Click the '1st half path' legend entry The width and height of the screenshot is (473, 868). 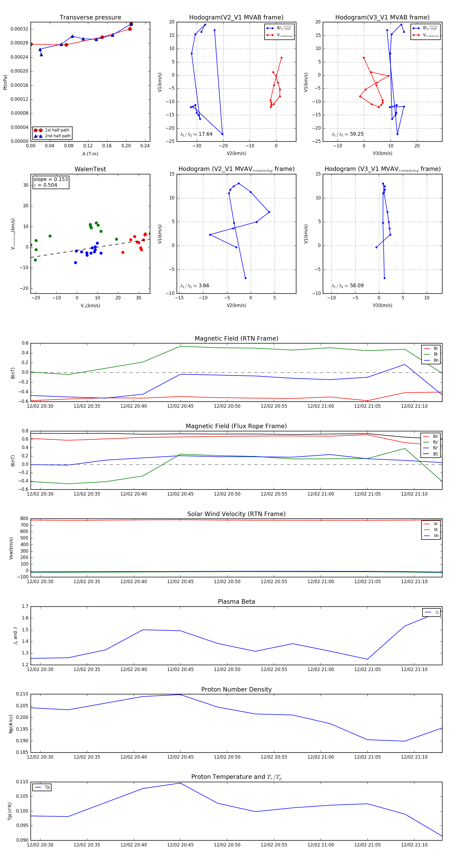coord(52,130)
